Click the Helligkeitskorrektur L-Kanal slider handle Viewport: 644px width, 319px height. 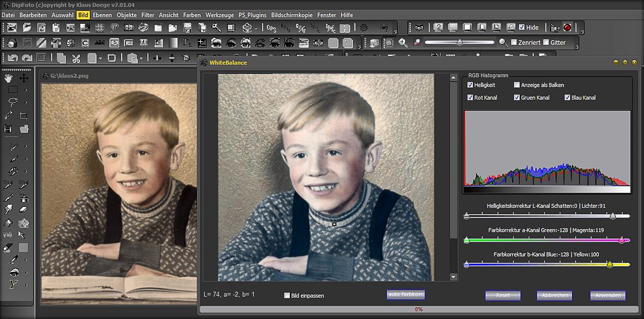(x=612, y=216)
